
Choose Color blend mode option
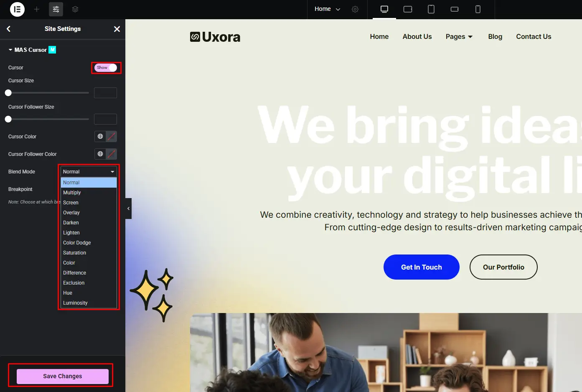click(x=89, y=263)
